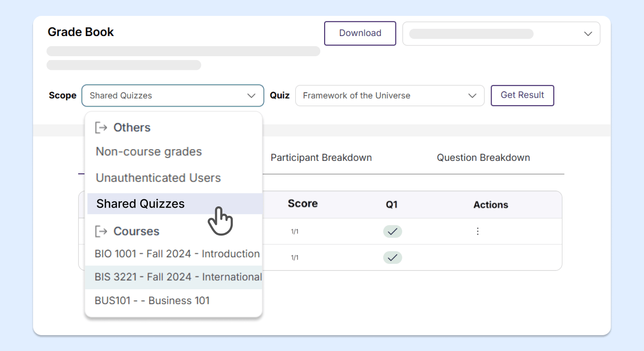Switch to the Participant Breakdown tab
The width and height of the screenshot is (644, 351).
click(x=321, y=157)
